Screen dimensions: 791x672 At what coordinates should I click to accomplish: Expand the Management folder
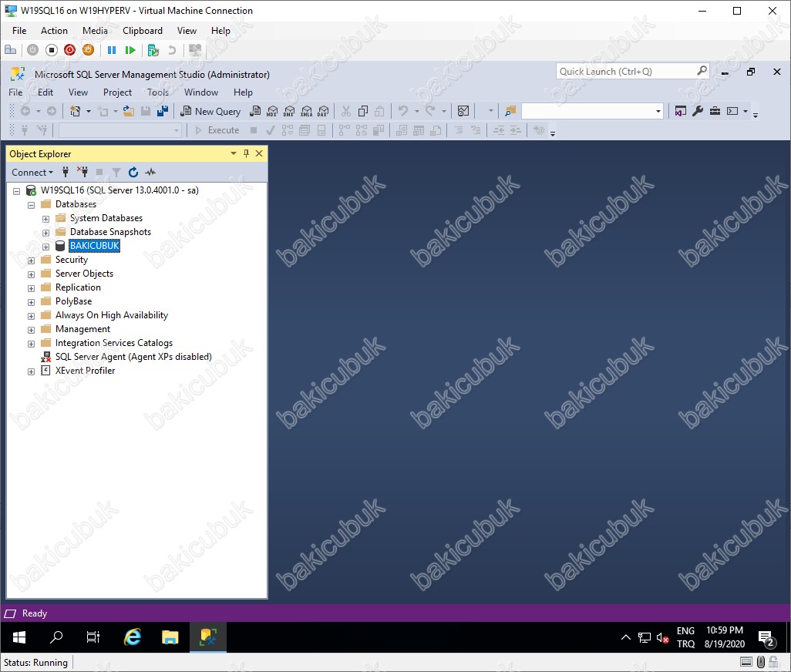(32, 330)
